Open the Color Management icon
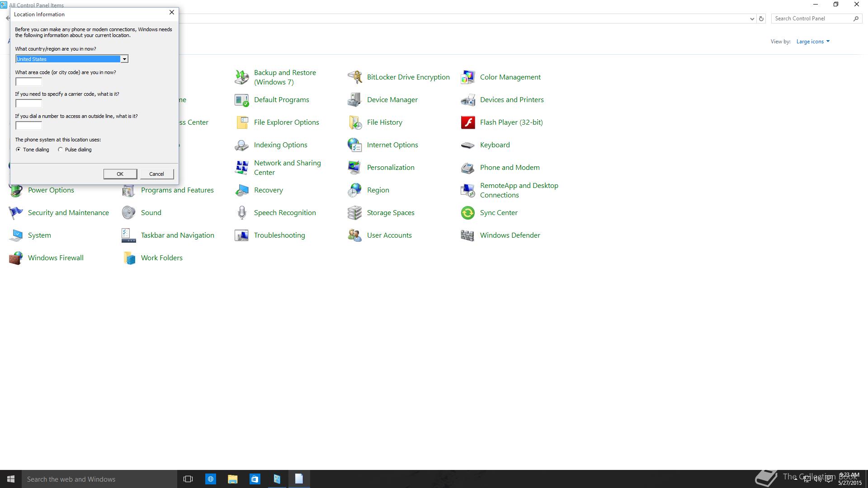Screen dimensions: 868x488 tap(468, 77)
